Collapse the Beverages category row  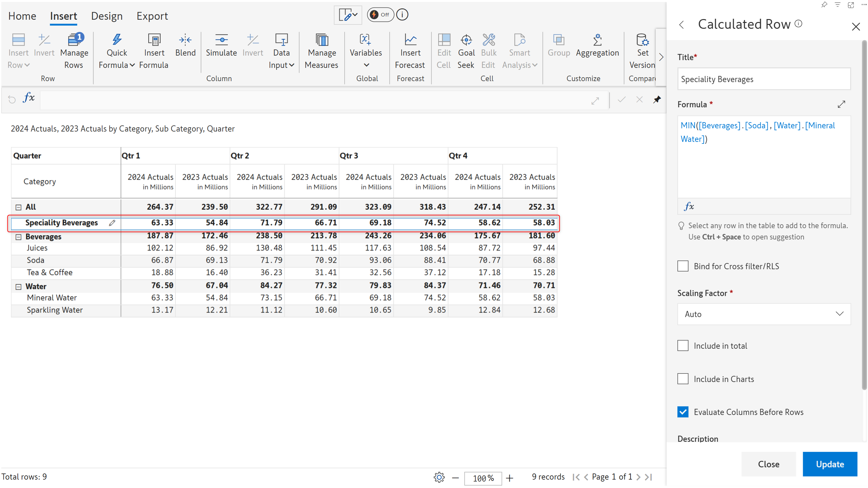click(x=18, y=237)
